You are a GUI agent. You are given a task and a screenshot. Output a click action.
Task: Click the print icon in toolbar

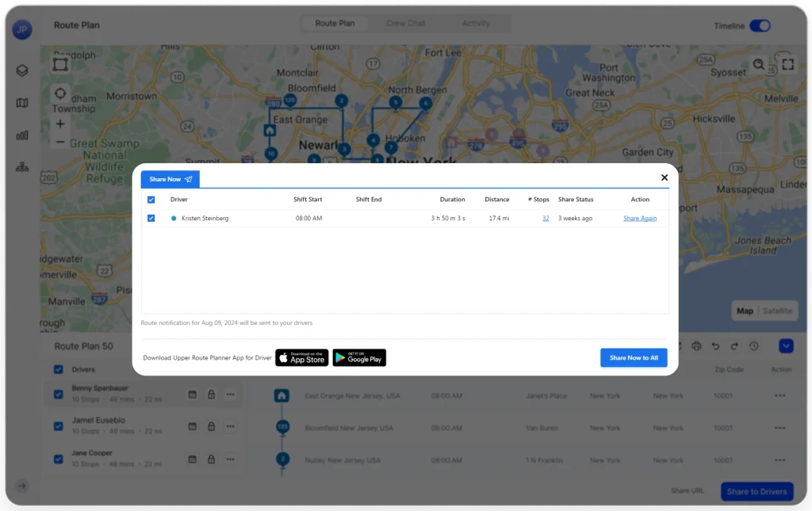(696, 346)
